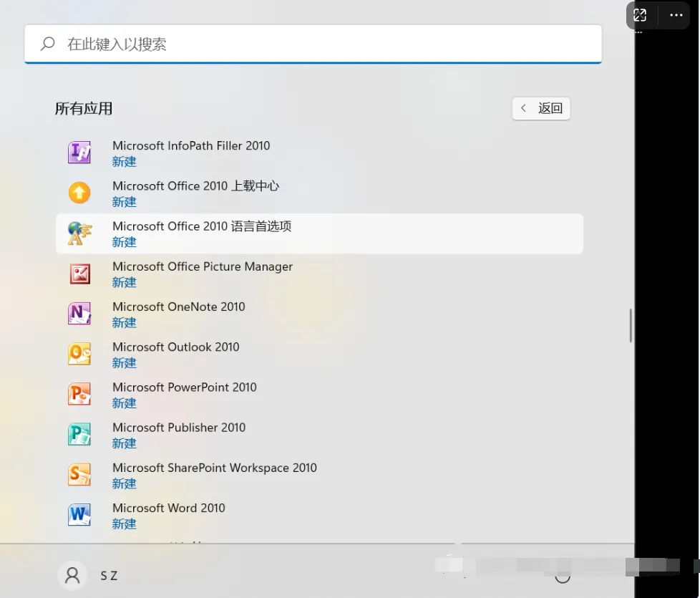
Task: Select 'Microsoft PowerPoint 2010' text
Action: click(x=185, y=387)
